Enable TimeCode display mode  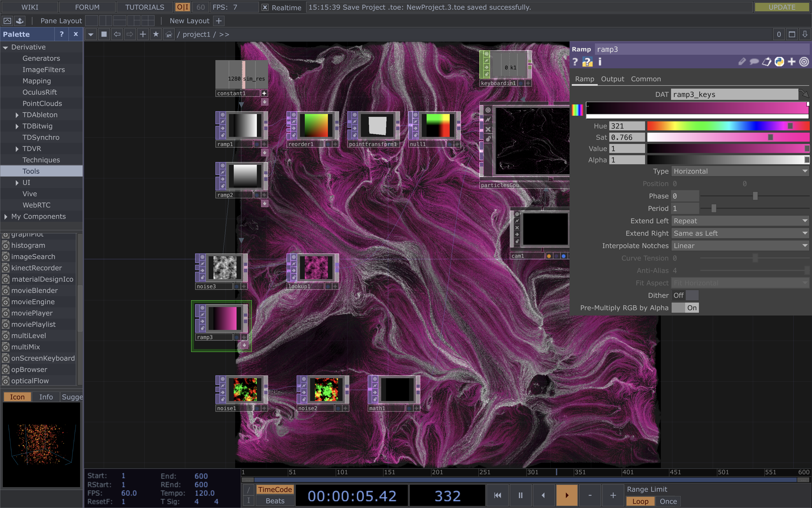(275, 490)
